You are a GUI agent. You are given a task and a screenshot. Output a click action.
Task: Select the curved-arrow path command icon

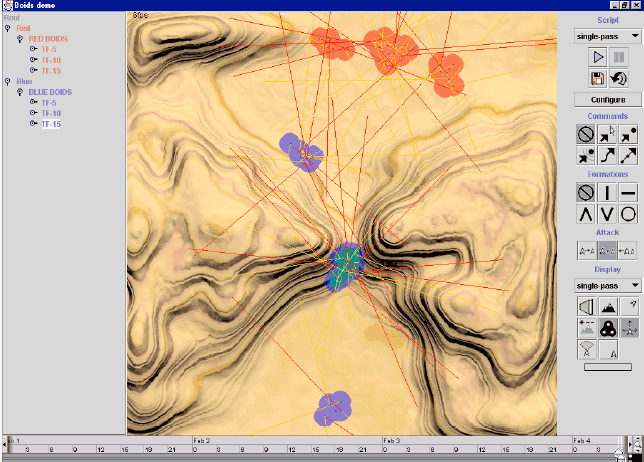pyautogui.click(x=607, y=155)
